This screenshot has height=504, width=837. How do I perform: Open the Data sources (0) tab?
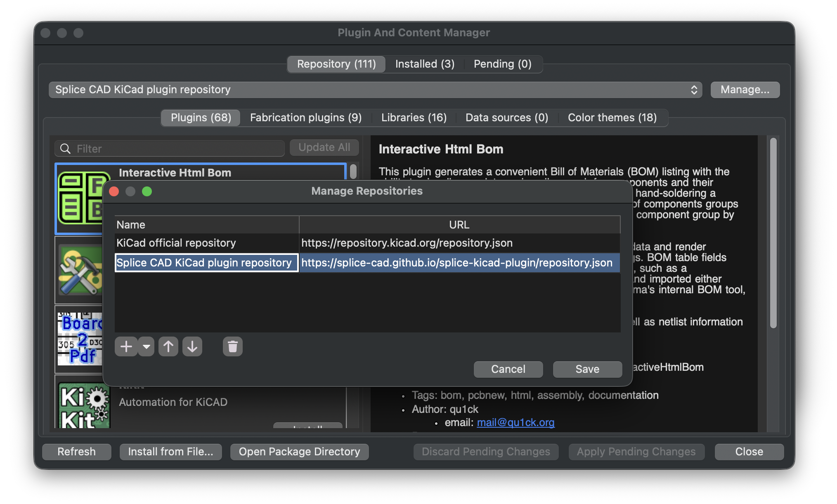[507, 118]
